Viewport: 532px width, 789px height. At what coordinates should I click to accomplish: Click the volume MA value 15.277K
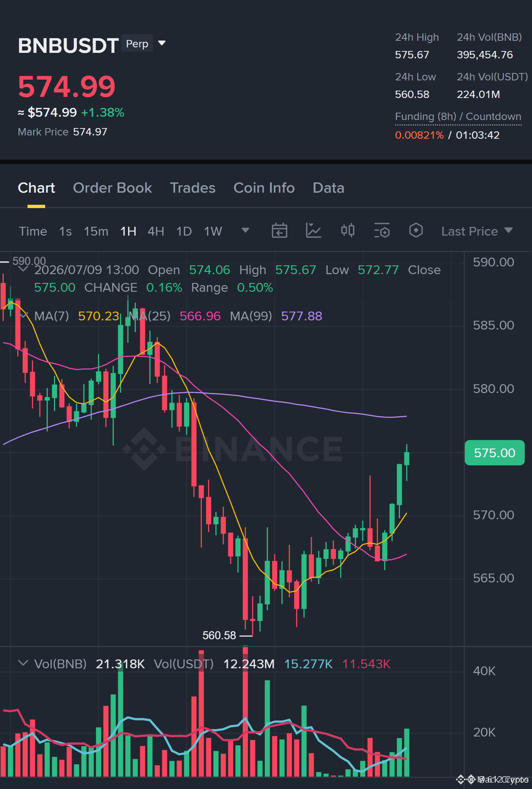[309, 664]
